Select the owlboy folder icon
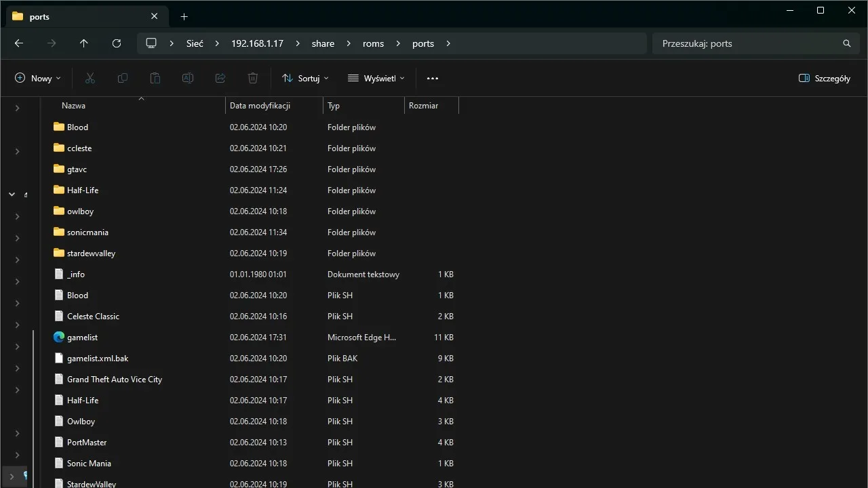Viewport: 868px width, 488px height. click(59, 211)
